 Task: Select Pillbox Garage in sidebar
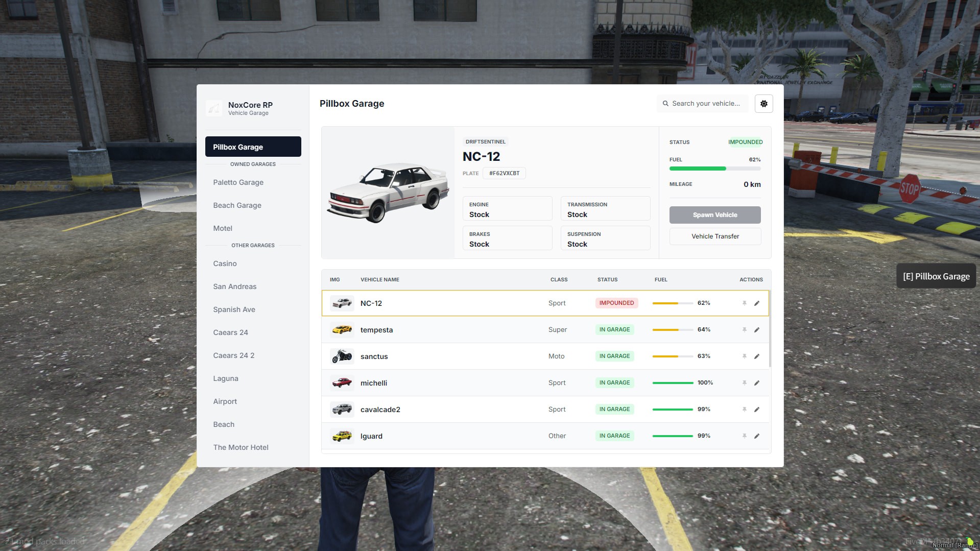coord(253,147)
